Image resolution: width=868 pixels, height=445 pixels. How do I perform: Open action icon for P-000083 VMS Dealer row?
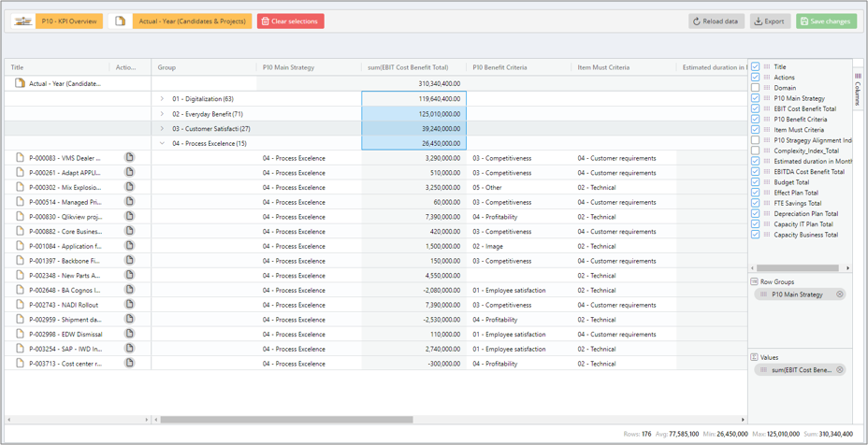pos(130,158)
